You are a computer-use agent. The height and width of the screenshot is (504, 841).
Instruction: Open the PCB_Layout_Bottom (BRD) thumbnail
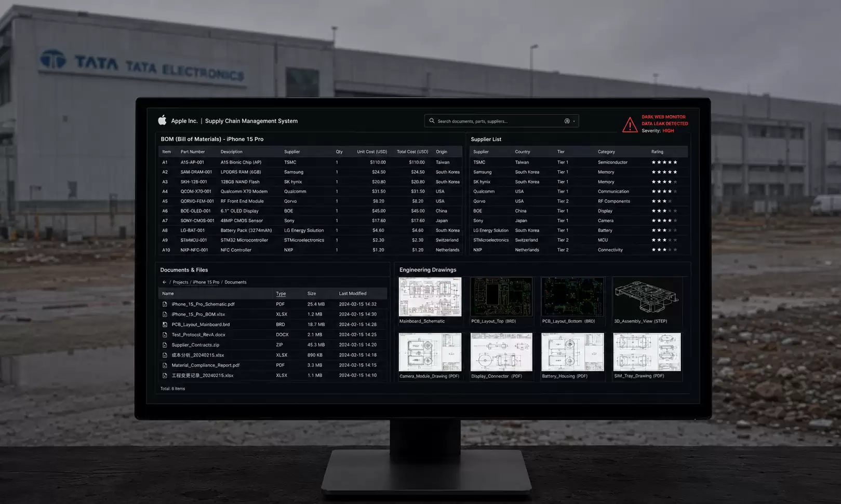[572, 297]
